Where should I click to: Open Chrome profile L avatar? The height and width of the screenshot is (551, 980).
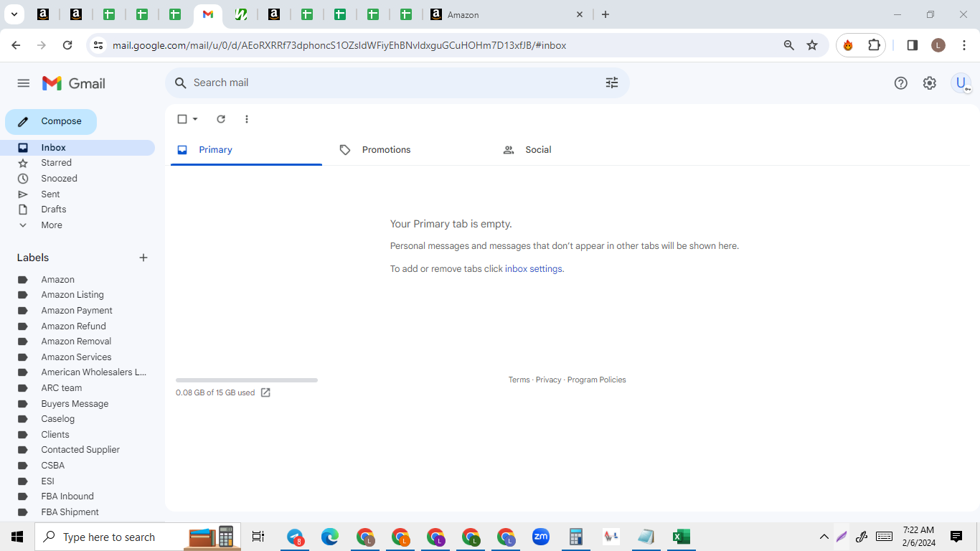tap(938, 45)
